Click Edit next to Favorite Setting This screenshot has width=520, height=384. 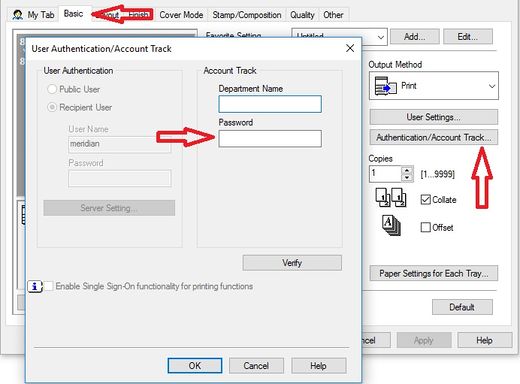[x=468, y=36]
